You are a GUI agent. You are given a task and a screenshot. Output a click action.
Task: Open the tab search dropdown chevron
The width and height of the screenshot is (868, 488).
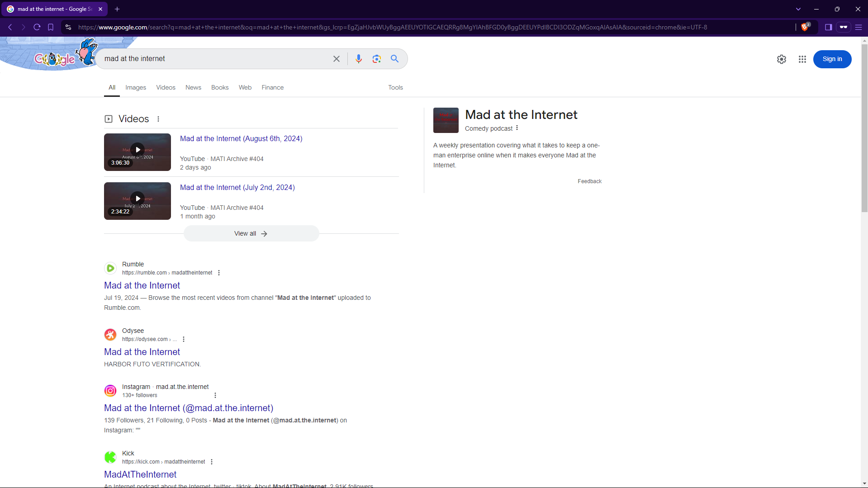(x=798, y=9)
